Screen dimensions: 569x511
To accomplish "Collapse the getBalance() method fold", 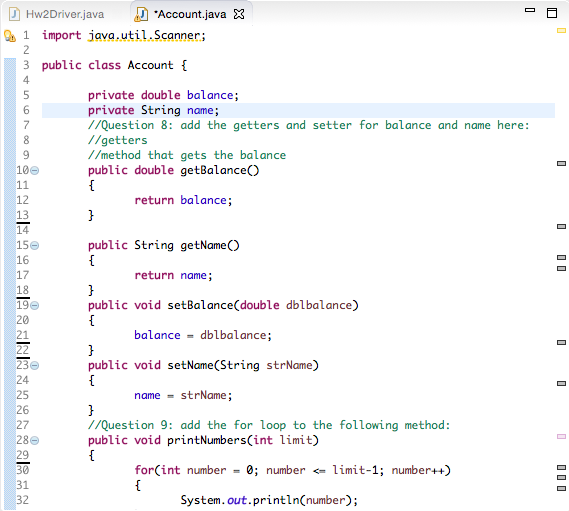I will coord(34,170).
